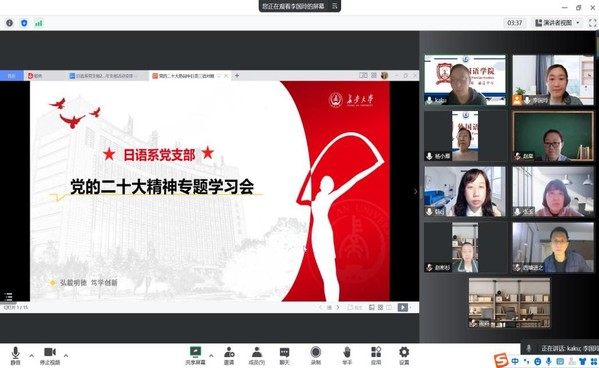The image size is (599, 368).
Task: Open the Members list icon
Action: coord(257,355)
